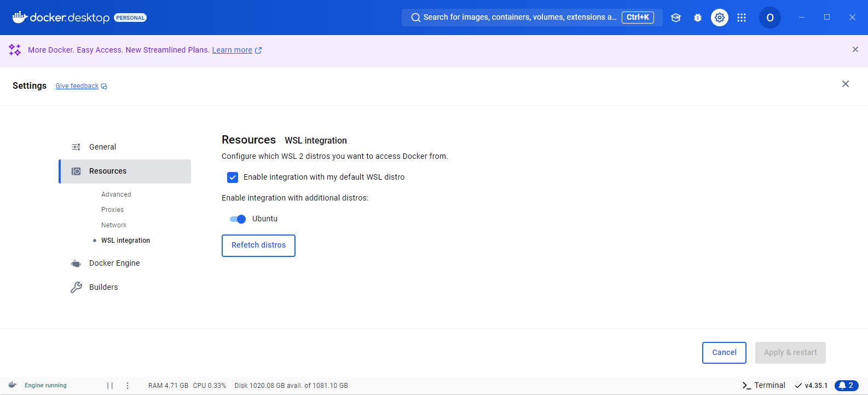Select the WSL integration sub-section

click(125, 241)
